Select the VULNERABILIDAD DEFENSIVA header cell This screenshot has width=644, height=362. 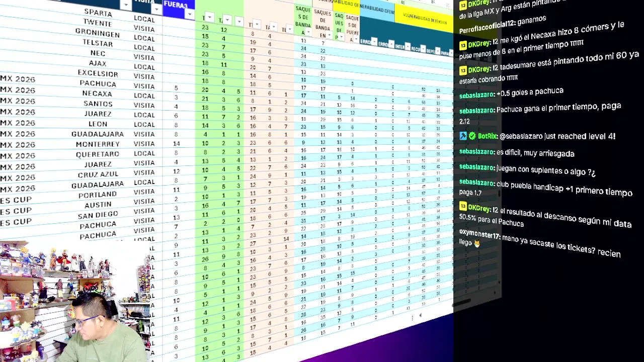tap(424, 19)
